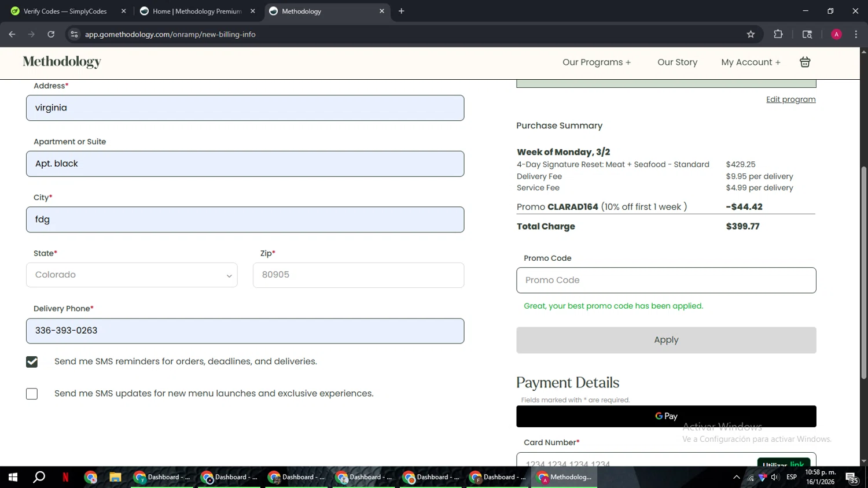Click the Delivery Phone field
Screen dimensions: 868x488
(245, 331)
